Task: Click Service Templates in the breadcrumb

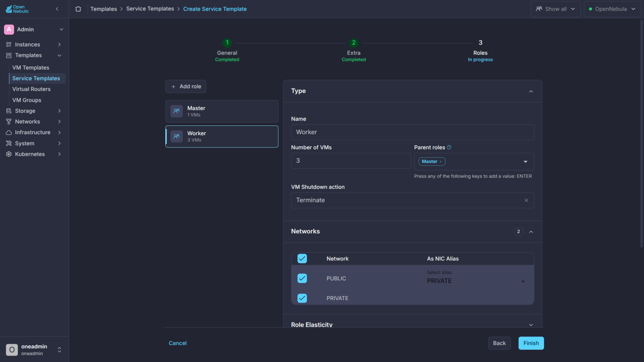Action: (150, 9)
